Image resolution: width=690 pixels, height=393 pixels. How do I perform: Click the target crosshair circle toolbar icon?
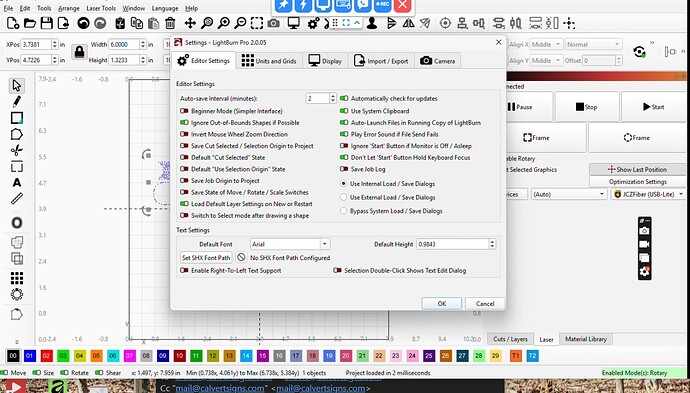point(445,23)
